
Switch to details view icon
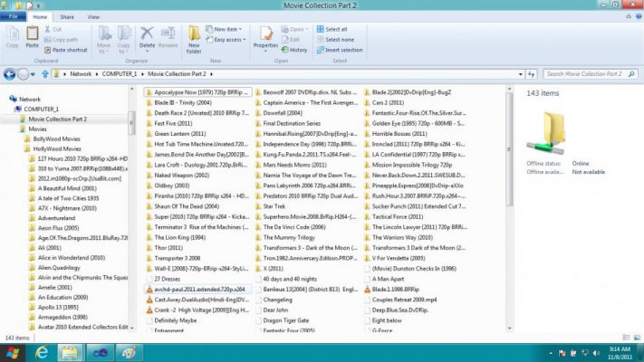pos(627,338)
